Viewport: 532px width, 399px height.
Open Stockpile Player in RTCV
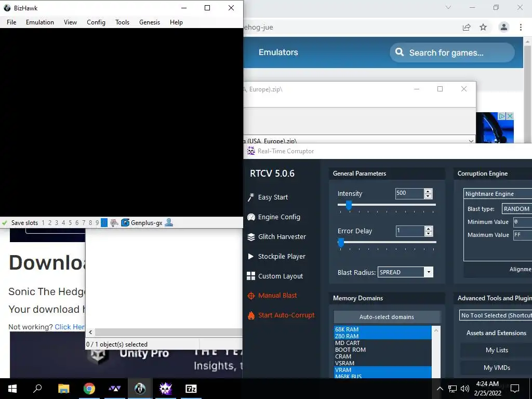(x=282, y=257)
